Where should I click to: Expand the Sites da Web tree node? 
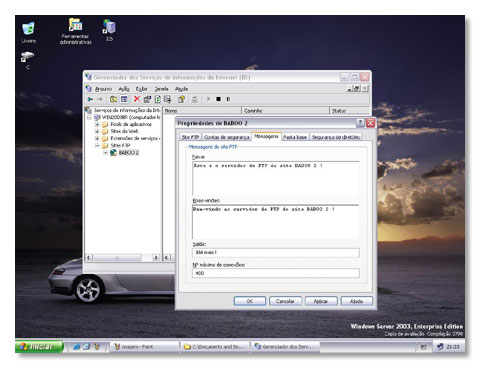click(x=97, y=131)
